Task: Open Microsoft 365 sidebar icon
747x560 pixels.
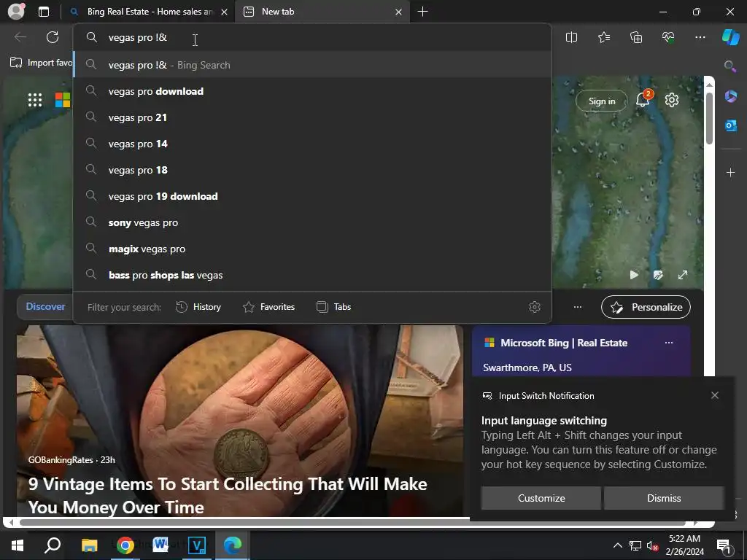Action: click(731, 96)
